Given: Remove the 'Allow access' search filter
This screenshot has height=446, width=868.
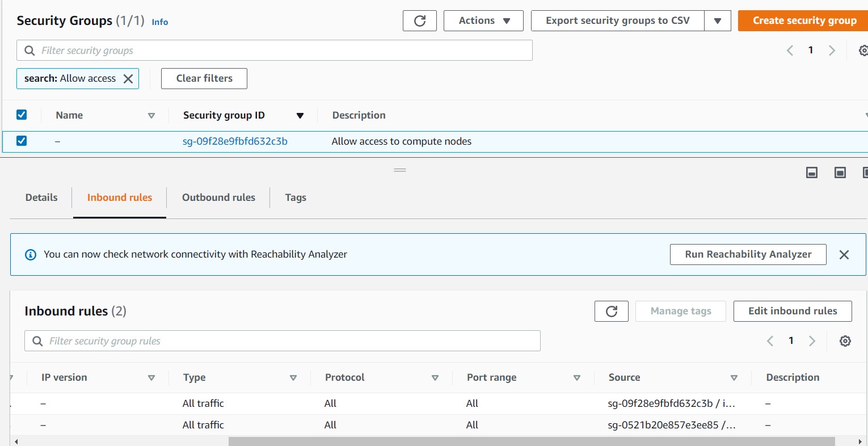Looking at the screenshot, I should point(129,78).
